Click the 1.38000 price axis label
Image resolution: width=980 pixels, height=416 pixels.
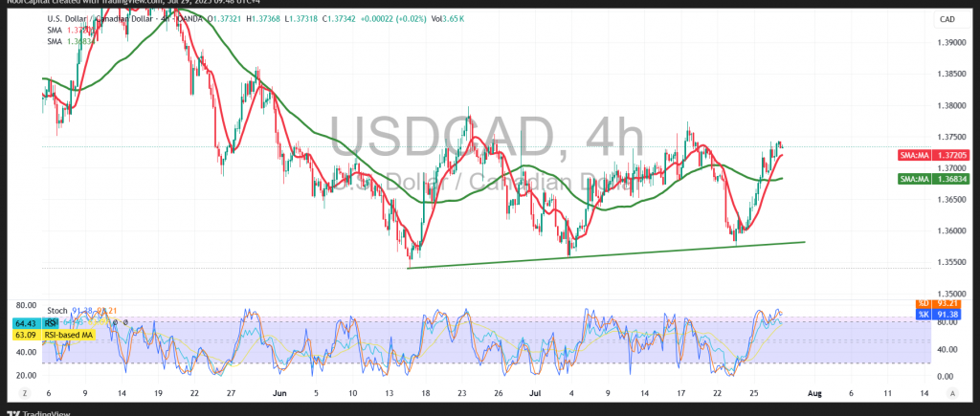click(950, 105)
